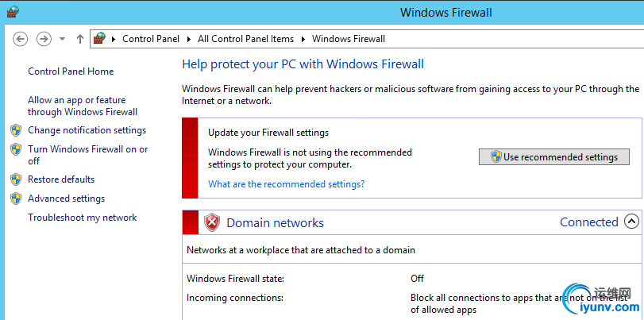Click the firewall icon in address bar
The height and width of the screenshot is (320, 644).
click(x=99, y=38)
